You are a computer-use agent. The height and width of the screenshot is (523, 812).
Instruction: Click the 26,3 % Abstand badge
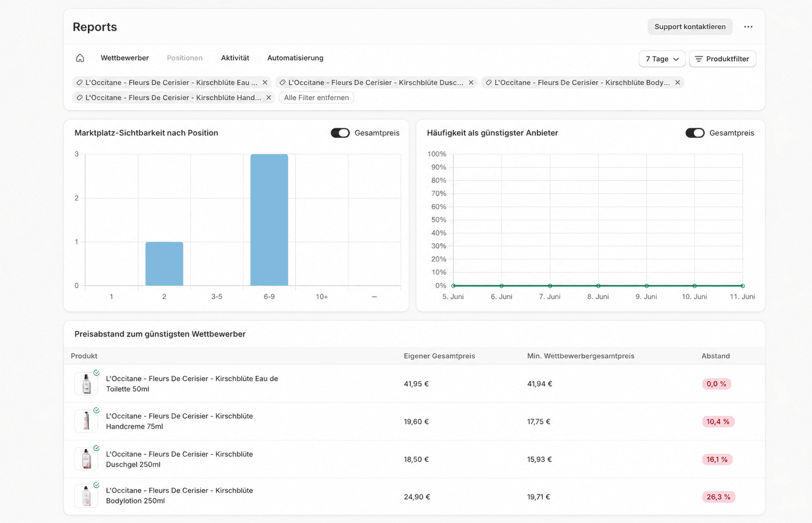718,497
